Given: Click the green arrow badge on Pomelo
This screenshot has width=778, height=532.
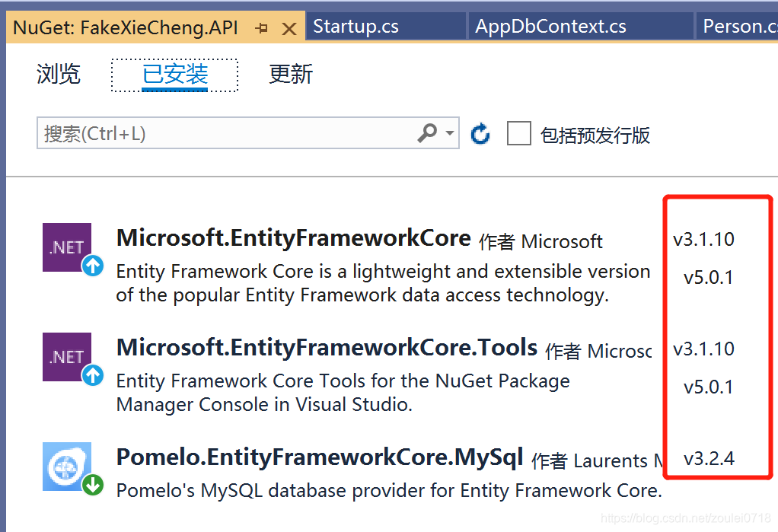Looking at the screenshot, I should [93, 484].
